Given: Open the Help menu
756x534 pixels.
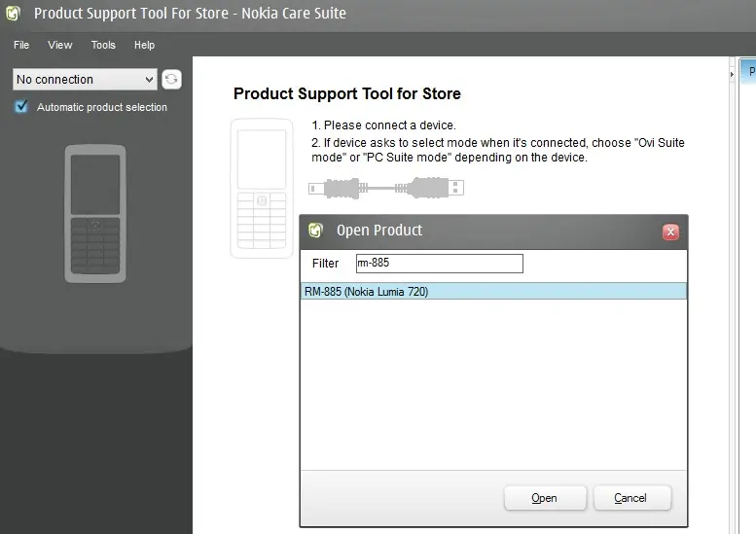Looking at the screenshot, I should 144,45.
